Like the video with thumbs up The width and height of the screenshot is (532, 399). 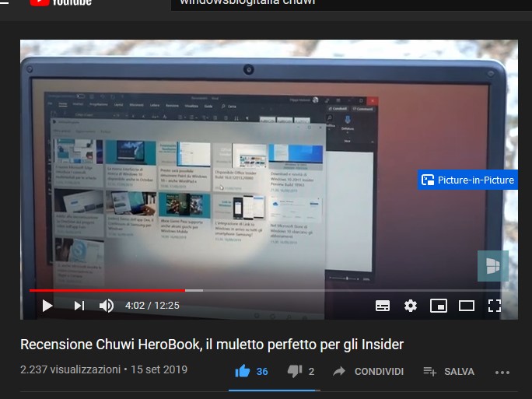(x=242, y=371)
